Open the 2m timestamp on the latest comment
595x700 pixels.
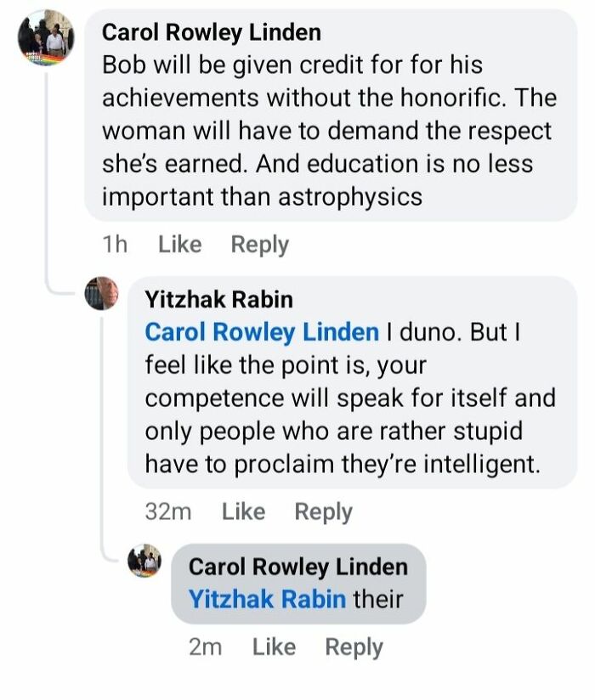click(x=206, y=646)
